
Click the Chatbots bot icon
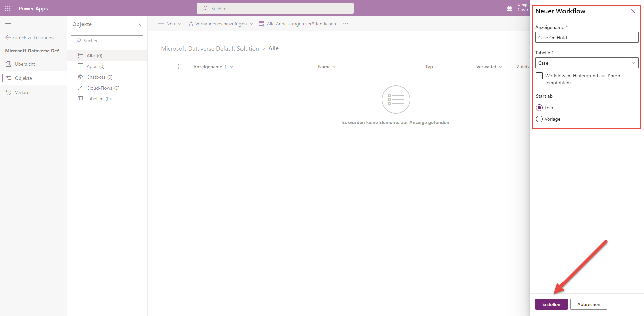point(80,77)
